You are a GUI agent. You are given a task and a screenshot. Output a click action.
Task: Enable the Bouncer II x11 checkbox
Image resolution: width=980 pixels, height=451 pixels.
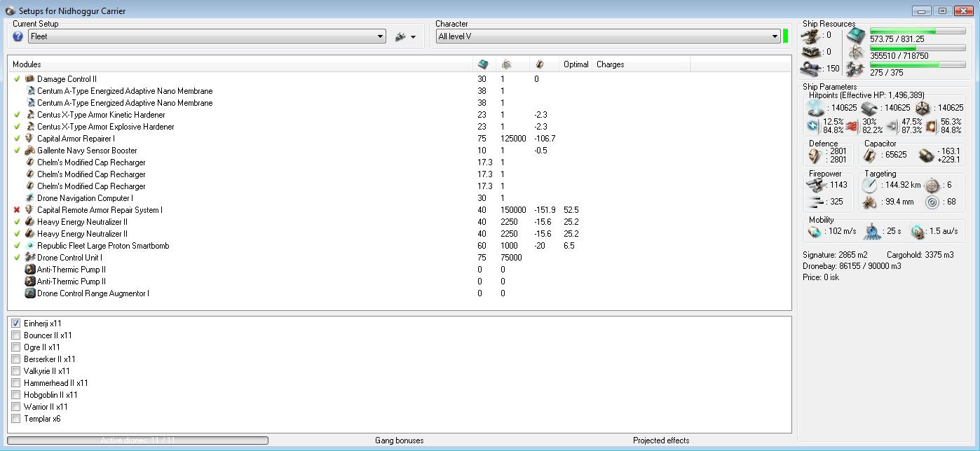pyautogui.click(x=16, y=335)
